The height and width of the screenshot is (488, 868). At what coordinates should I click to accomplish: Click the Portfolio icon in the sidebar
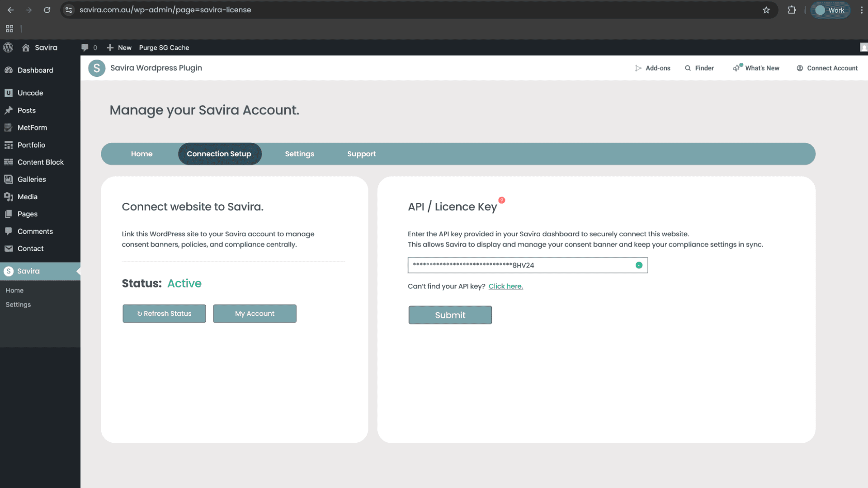click(x=9, y=145)
